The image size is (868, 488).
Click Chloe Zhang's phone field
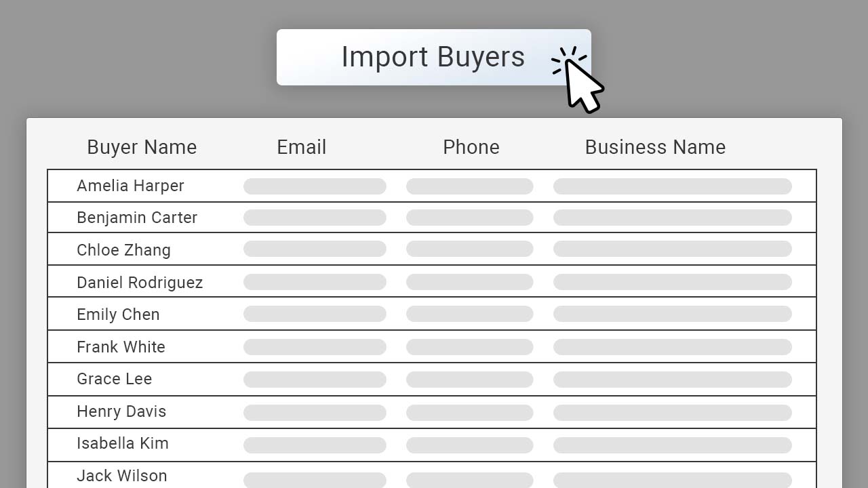[x=470, y=249]
